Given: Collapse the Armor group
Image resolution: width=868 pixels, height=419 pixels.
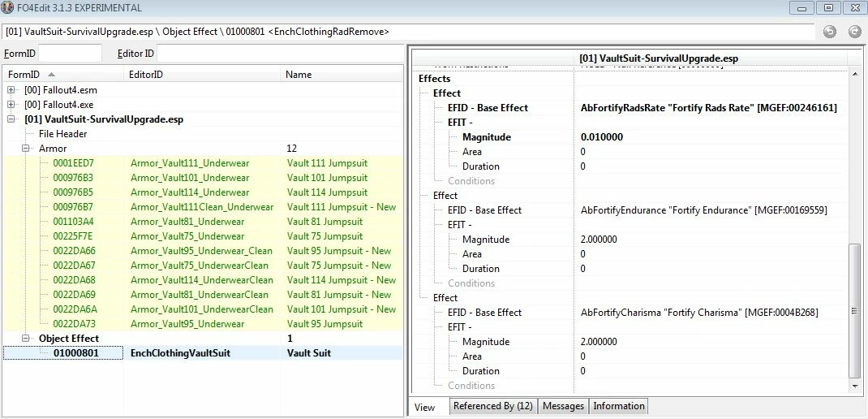Looking at the screenshot, I should click(x=25, y=149).
